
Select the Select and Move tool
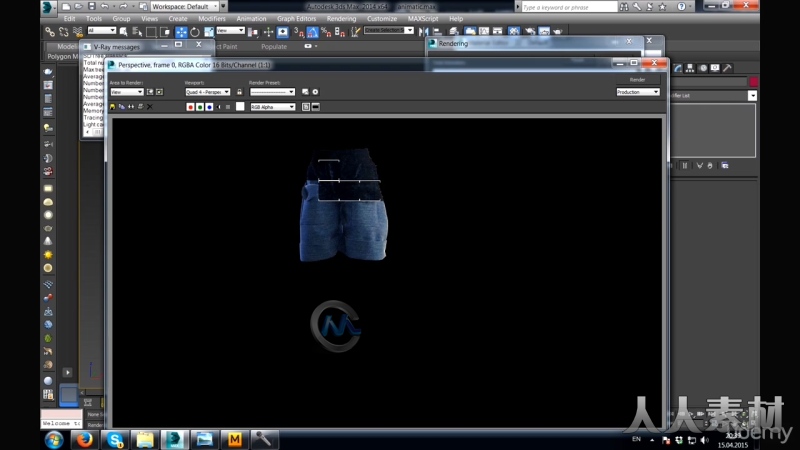[x=181, y=32]
